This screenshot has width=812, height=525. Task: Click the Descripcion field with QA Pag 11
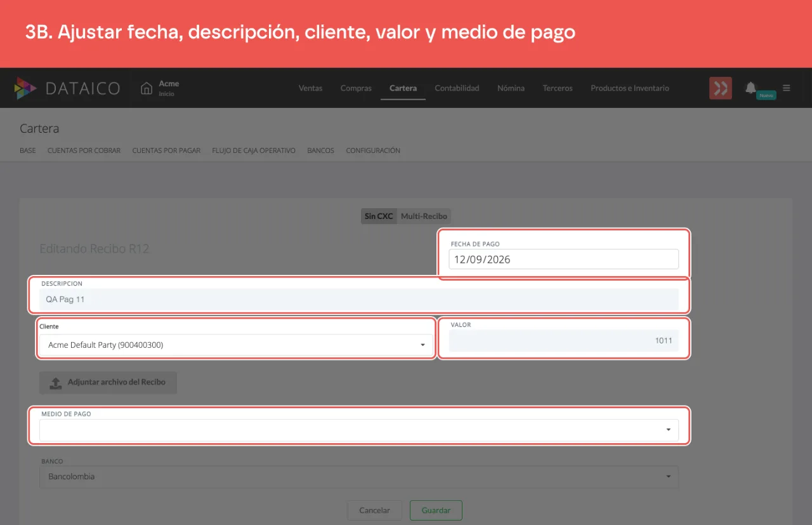pyautogui.click(x=359, y=299)
